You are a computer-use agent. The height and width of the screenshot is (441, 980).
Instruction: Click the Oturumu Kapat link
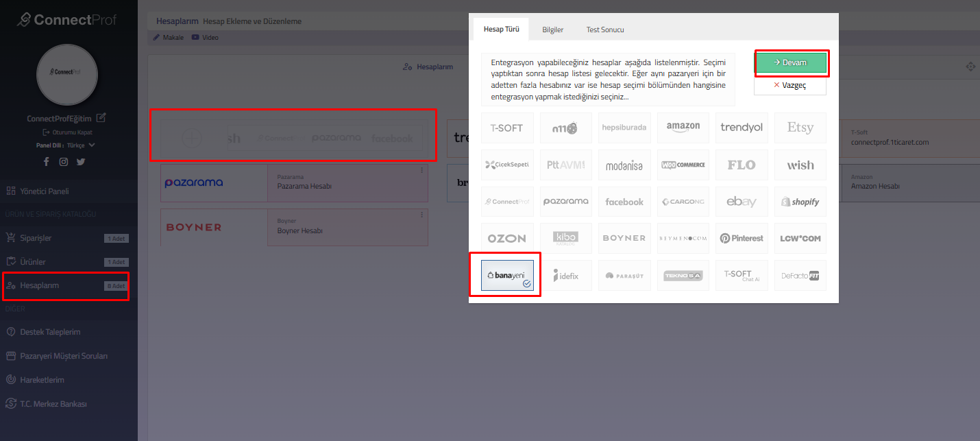67,132
